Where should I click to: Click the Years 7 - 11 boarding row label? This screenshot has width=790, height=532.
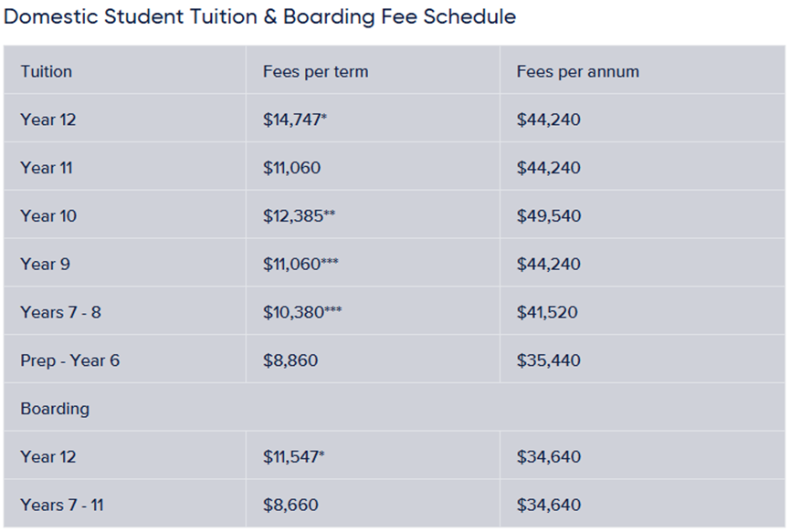pyautogui.click(x=61, y=505)
